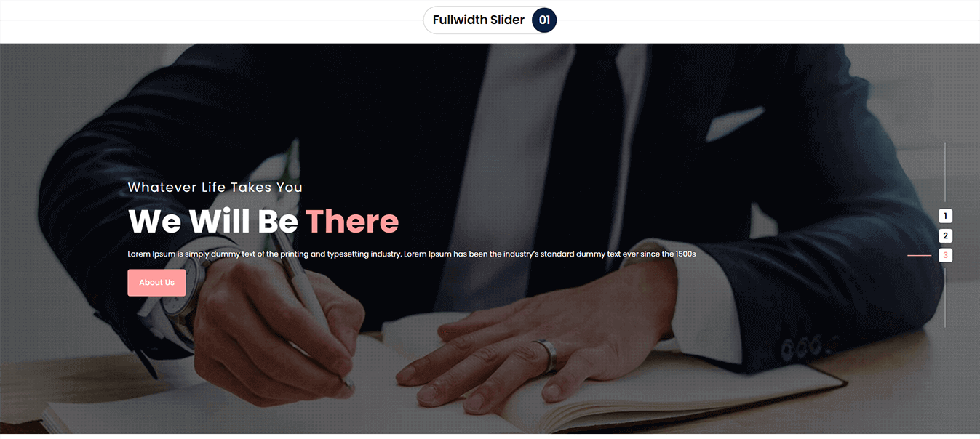Screen dimensions: 980x439
Task: Click the Lorem Ipsum description paragraph
Action: [x=412, y=254]
